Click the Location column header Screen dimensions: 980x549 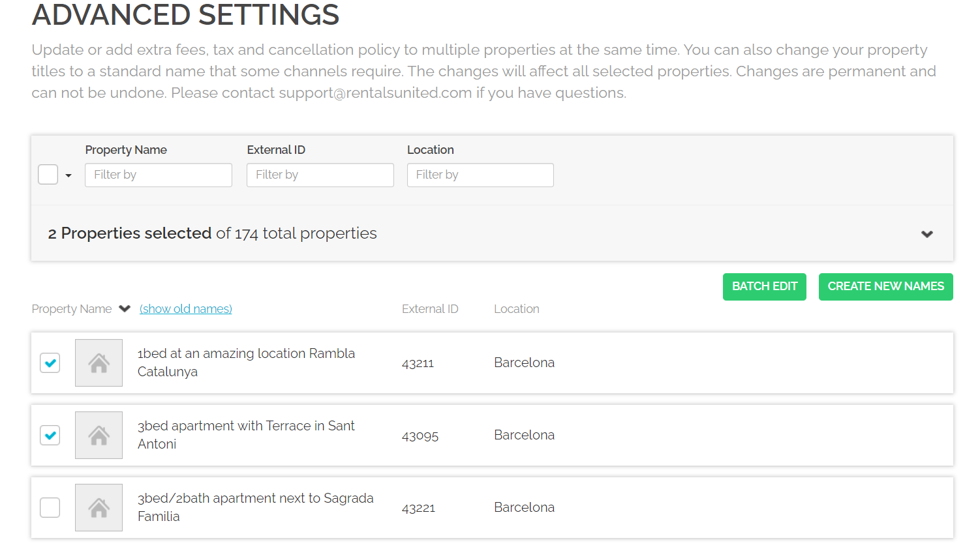click(x=516, y=309)
